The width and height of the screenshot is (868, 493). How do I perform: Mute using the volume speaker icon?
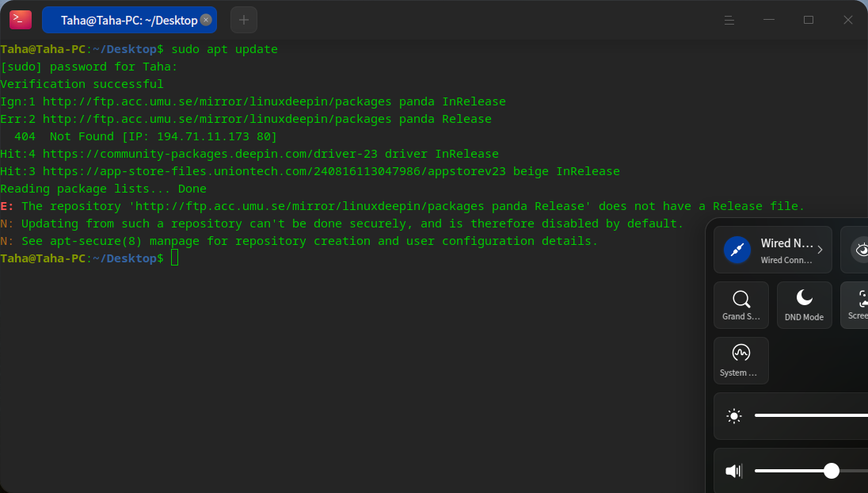pyautogui.click(x=734, y=471)
